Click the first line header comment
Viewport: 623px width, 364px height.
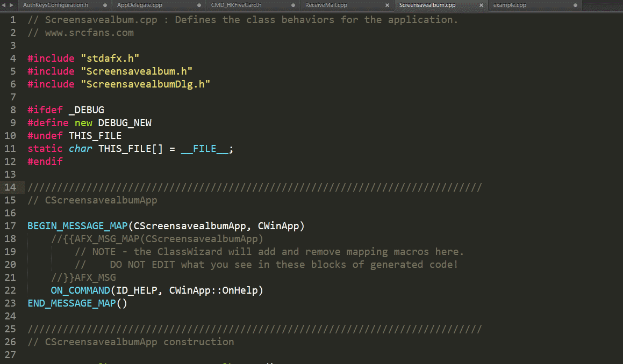[x=243, y=20]
